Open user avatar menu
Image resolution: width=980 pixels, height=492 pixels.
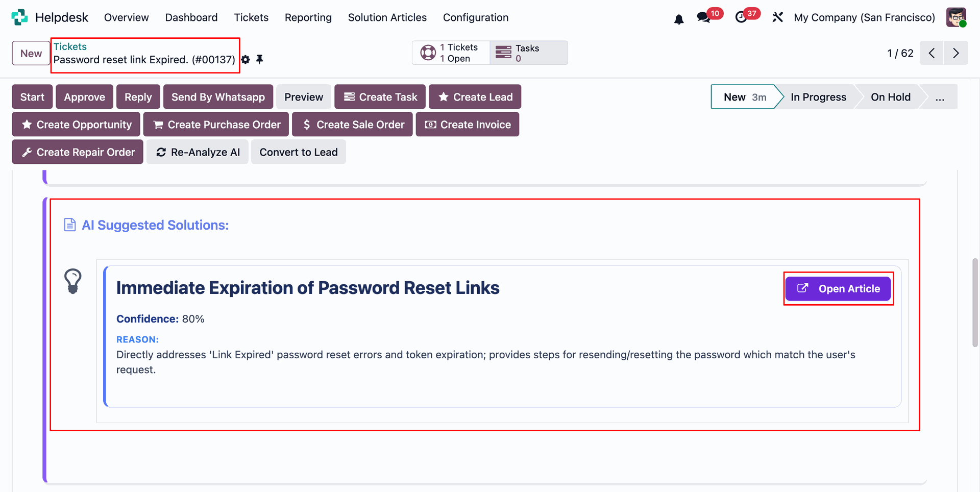tap(956, 17)
